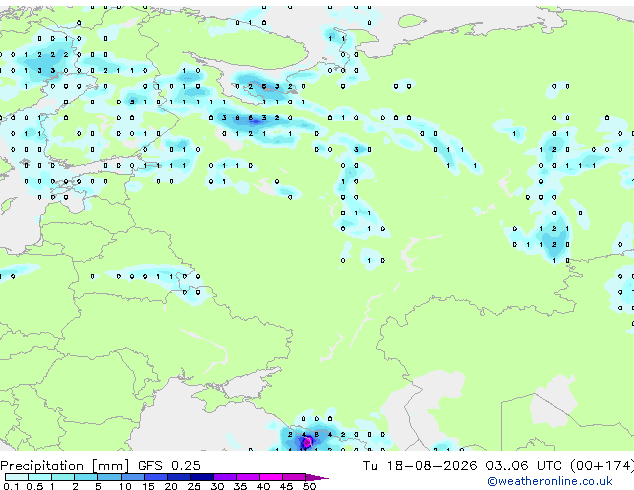Click the '(00+174)' forecast offset text
Screen dimensions: 634x490
pyautogui.click(x=602, y=466)
